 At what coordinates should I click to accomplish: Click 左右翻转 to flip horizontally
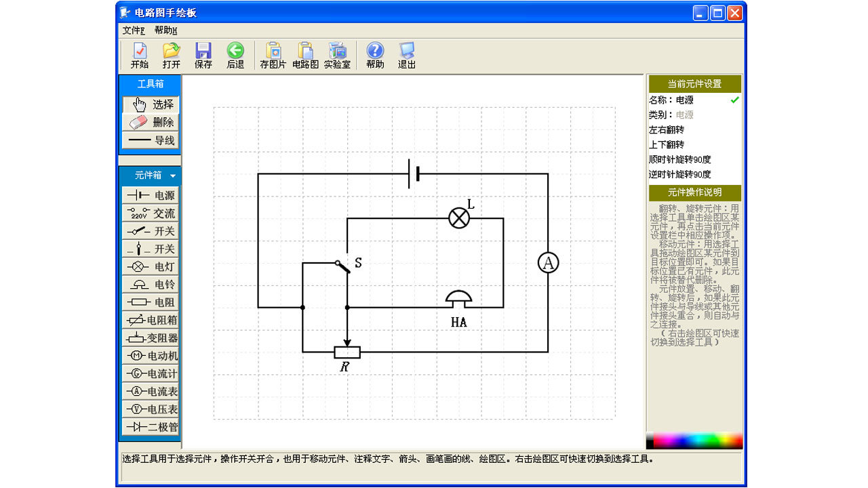point(667,130)
